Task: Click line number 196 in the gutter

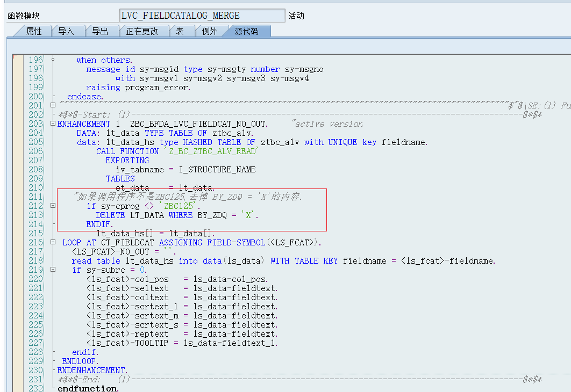Action: 35,60
